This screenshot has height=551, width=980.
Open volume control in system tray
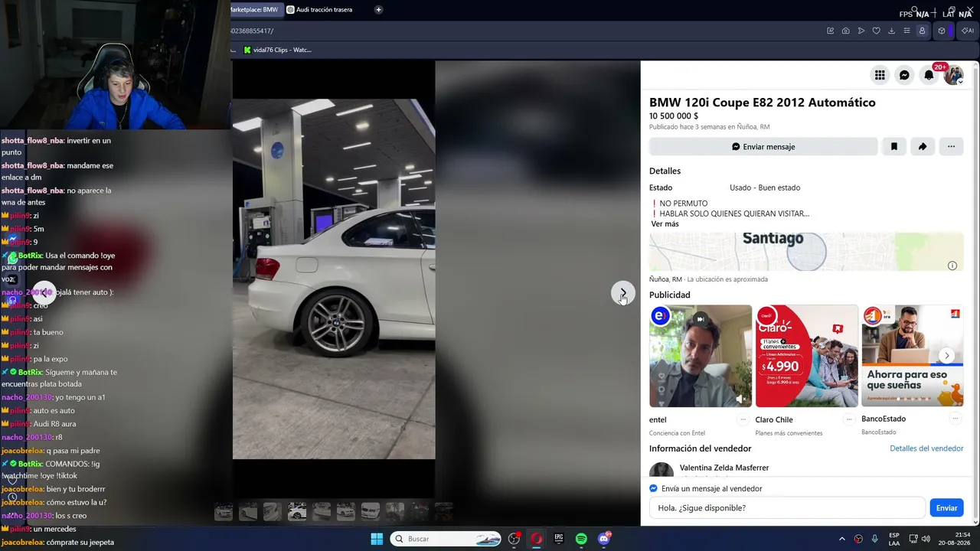(926, 539)
